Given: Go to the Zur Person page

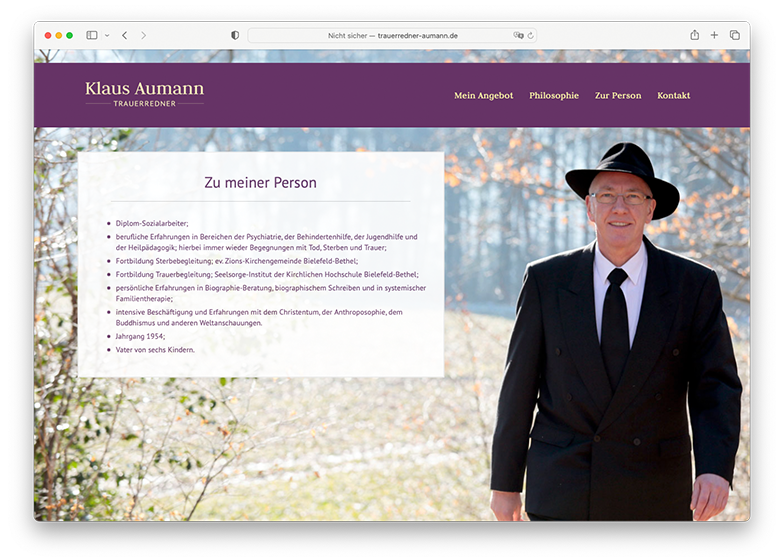Looking at the screenshot, I should click(x=618, y=96).
